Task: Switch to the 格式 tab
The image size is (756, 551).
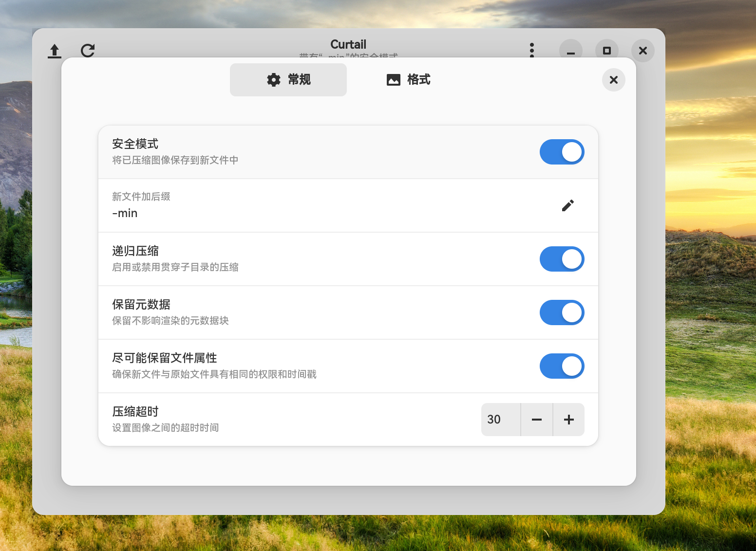Action: pyautogui.click(x=408, y=80)
